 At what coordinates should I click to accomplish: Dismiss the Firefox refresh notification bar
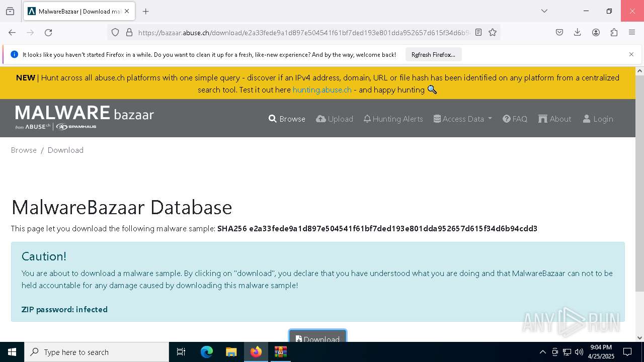click(x=631, y=54)
